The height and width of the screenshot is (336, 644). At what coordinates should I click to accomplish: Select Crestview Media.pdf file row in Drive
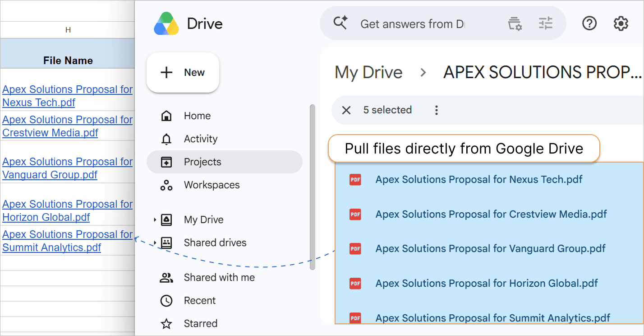coord(489,214)
